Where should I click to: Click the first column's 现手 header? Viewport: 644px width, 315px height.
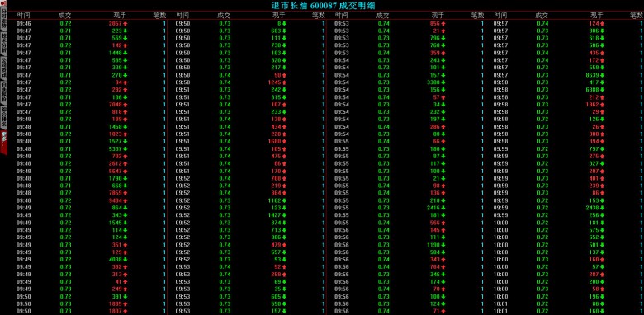tap(120, 15)
